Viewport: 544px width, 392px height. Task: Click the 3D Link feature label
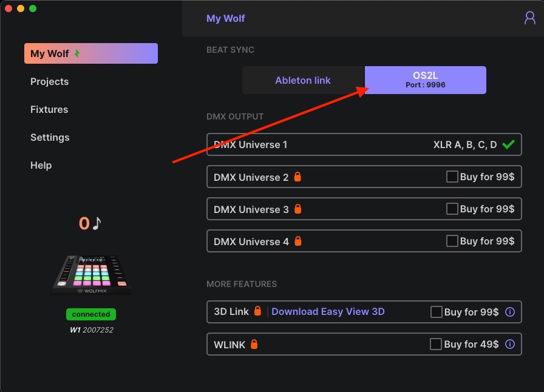[x=231, y=311]
